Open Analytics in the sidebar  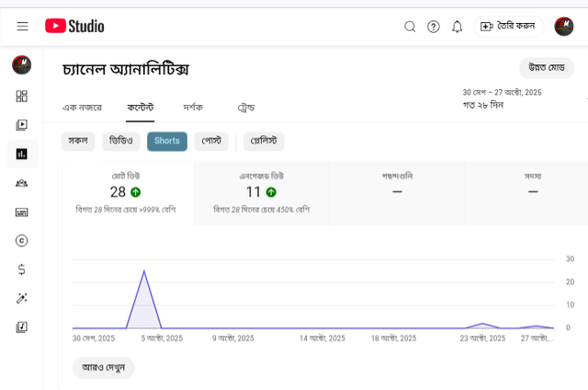22,154
